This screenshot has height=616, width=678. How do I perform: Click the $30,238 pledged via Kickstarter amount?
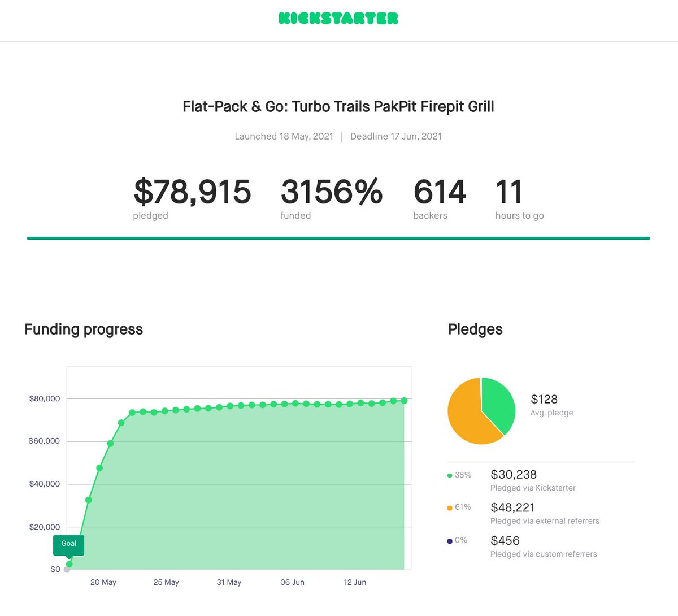click(x=514, y=475)
